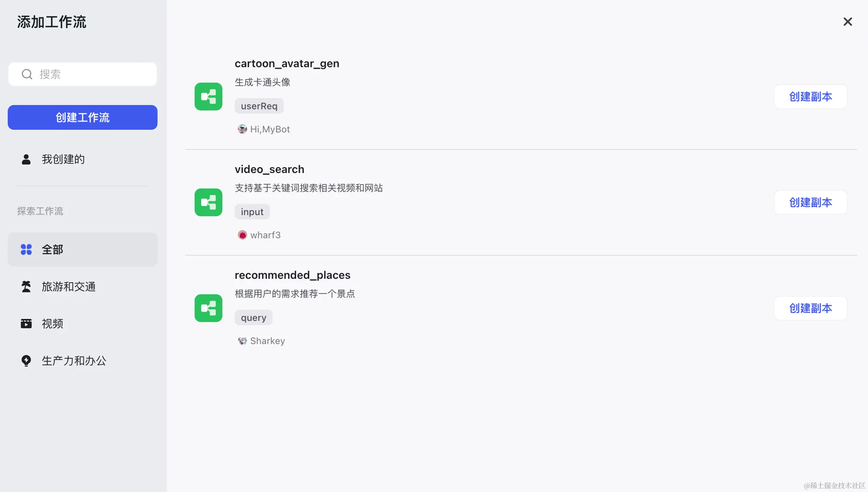Close the 添加工作流 dialog

[x=848, y=22]
